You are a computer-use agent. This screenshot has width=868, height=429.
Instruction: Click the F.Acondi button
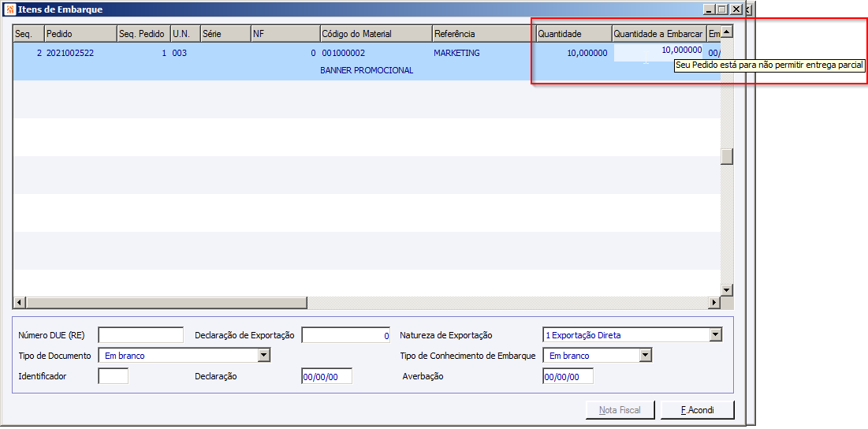[x=698, y=410]
